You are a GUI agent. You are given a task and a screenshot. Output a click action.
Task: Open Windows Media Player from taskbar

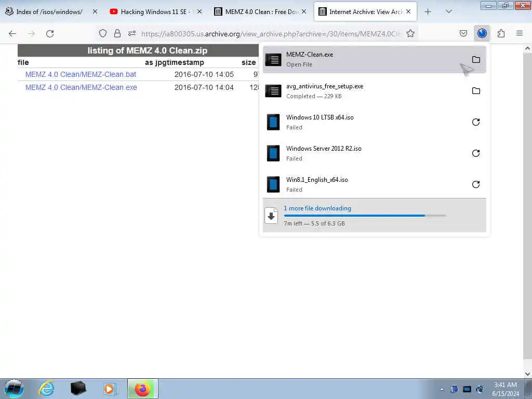pyautogui.click(x=110, y=389)
